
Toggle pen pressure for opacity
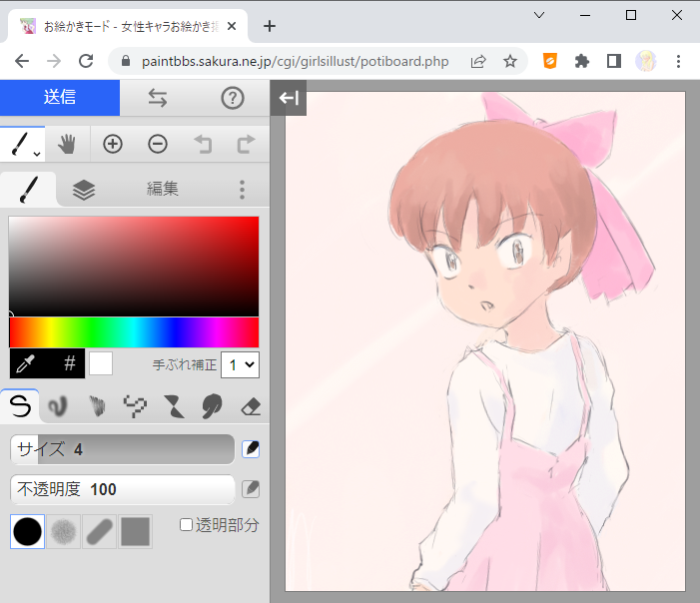[x=251, y=489]
